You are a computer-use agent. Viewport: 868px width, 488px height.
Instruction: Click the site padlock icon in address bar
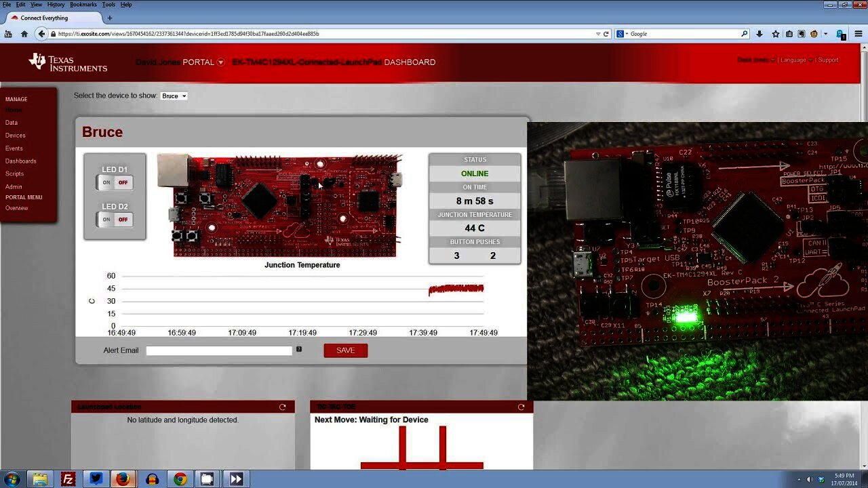click(53, 34)
